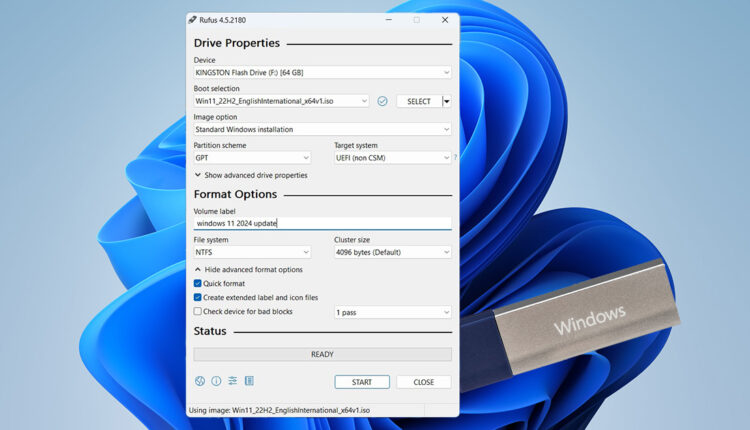Viewport: 750px width, 430px height.
Task: Click into the Volume label field
Action: click(321, 223)
